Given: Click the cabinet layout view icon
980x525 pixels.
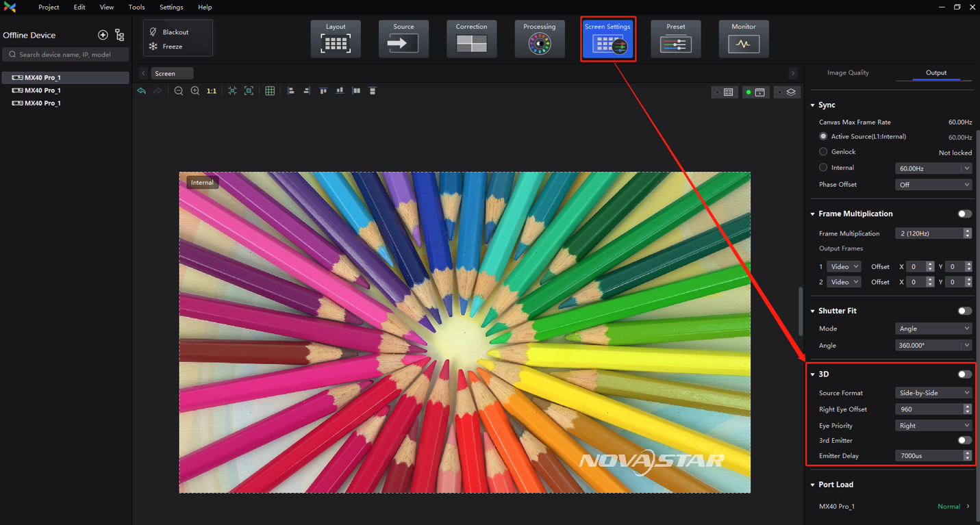Looking at the screenshot, I should click(x=725, y=92).
